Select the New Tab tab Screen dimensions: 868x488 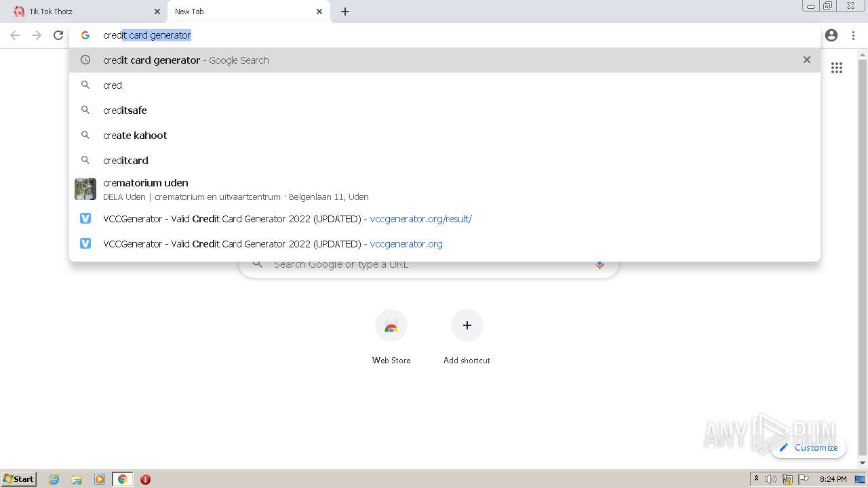(x=248, y=12)
